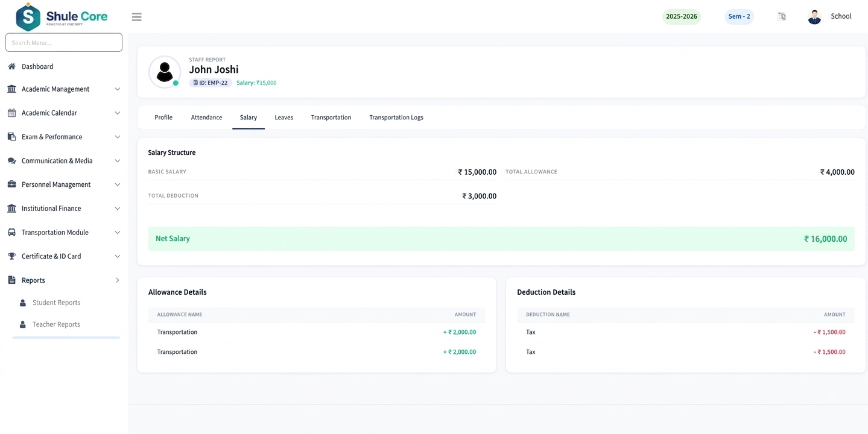Switch to the Profile tab
The height and width of the screenshot is (434, 868).
163,118
